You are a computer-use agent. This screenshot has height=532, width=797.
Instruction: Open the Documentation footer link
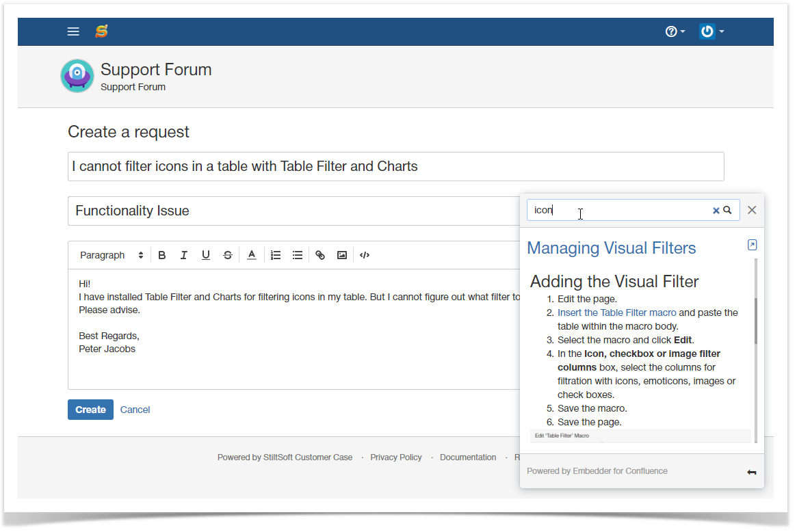tap(468, 457)
